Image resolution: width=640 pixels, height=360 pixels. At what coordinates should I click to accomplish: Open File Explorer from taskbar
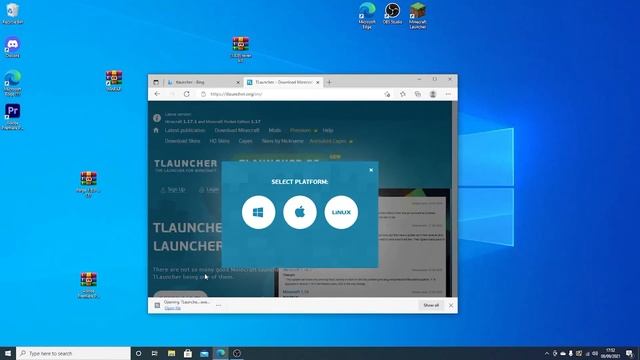(171, 353)
